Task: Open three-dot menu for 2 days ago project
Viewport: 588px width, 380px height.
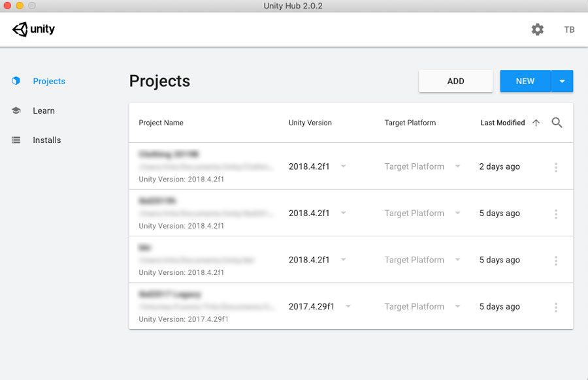Action: 556,167
